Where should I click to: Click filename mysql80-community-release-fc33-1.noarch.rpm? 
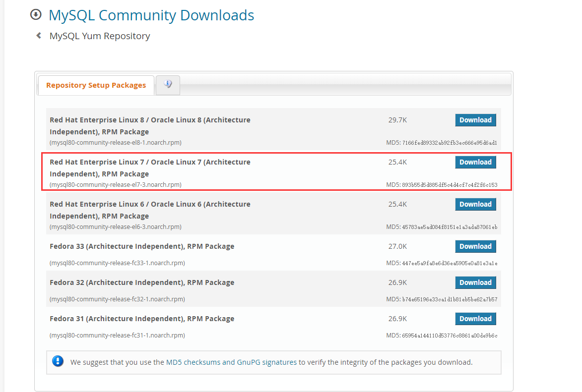coord(117,263)
